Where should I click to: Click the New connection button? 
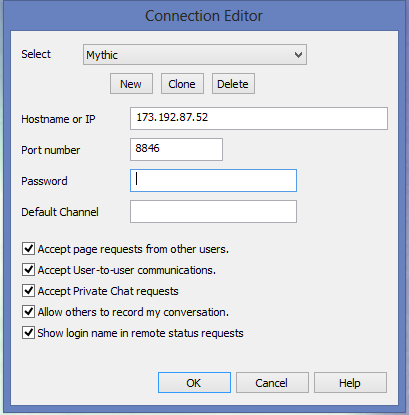click(x=131, y=84)
